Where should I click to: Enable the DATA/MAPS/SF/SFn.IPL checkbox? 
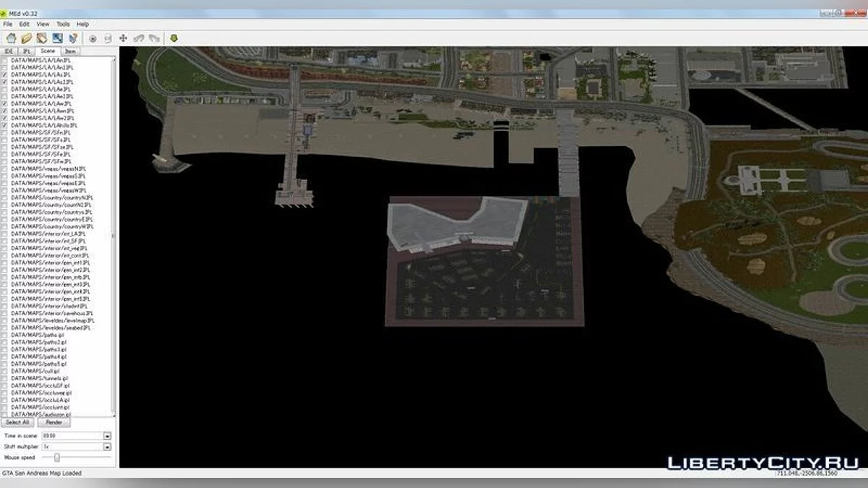point(6,134)
